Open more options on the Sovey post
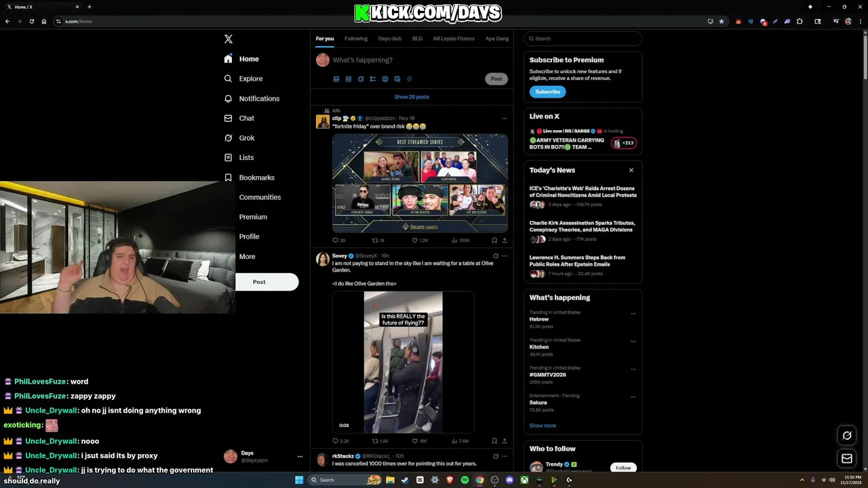The width and height of the screenshot is (868, 488). click(x=505, y=256)
